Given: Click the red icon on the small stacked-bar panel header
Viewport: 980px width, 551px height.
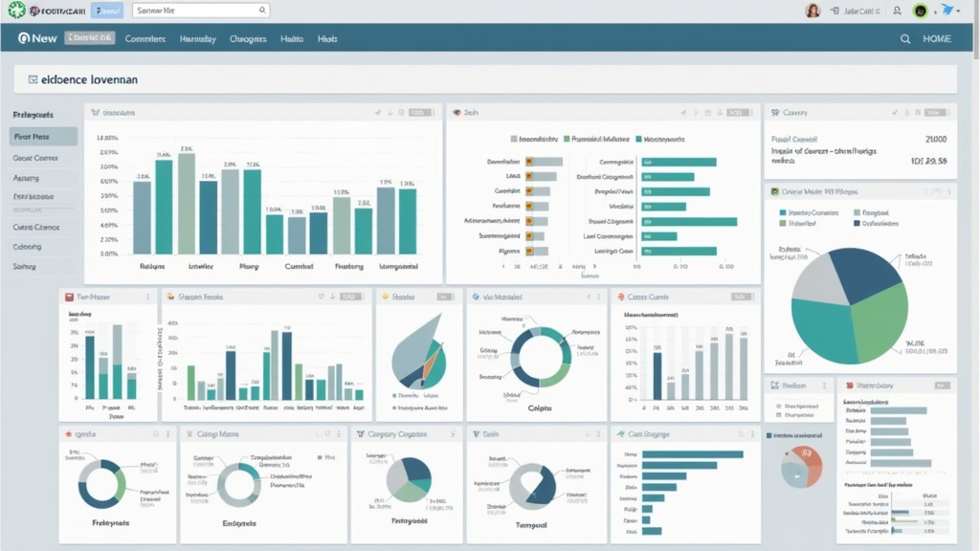Looking at the screenshot, I should tap(67, 298).
